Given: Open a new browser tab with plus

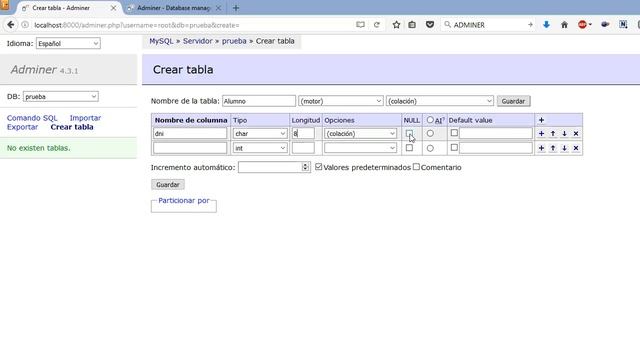Looking at the screenshot, I should click(x=236, y=8).
